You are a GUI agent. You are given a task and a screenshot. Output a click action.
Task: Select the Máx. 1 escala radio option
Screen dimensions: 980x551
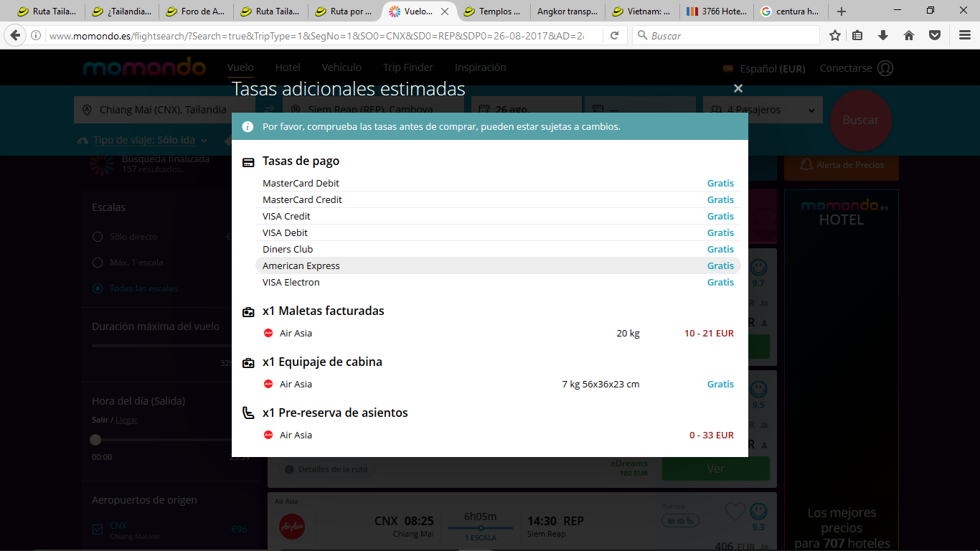pos(98,263)
